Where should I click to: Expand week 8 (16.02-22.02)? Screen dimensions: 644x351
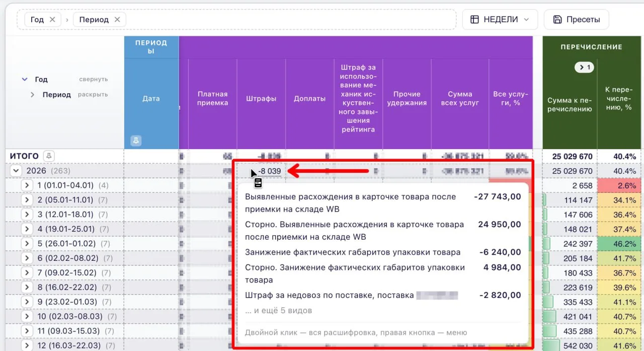27,288
